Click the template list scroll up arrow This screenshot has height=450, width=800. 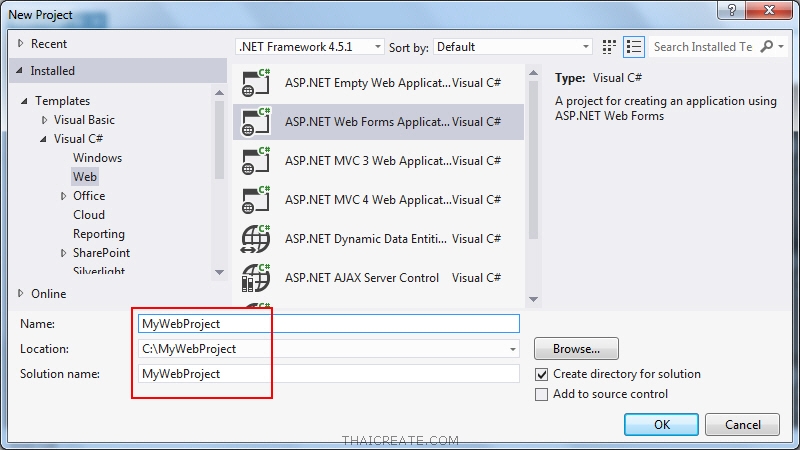click(x=534, y=73)
